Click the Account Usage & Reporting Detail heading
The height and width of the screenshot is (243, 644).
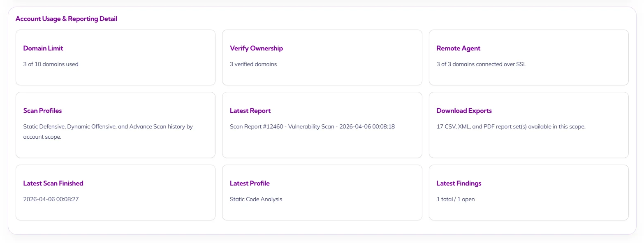coord(66,19)
